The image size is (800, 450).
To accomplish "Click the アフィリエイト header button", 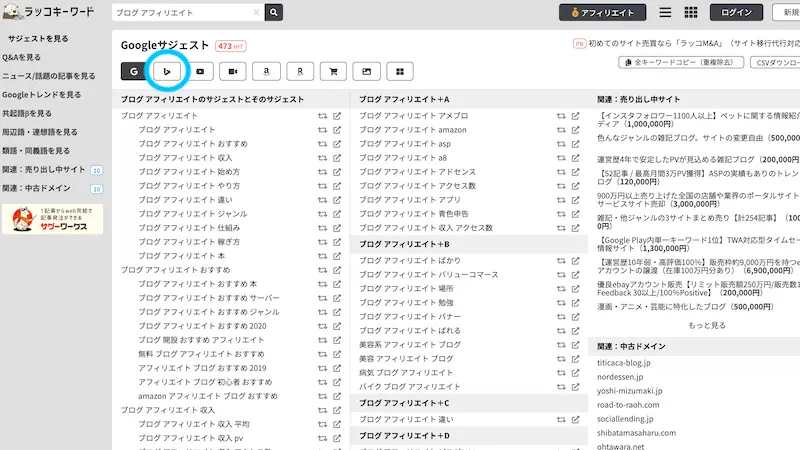I will 601,12.
